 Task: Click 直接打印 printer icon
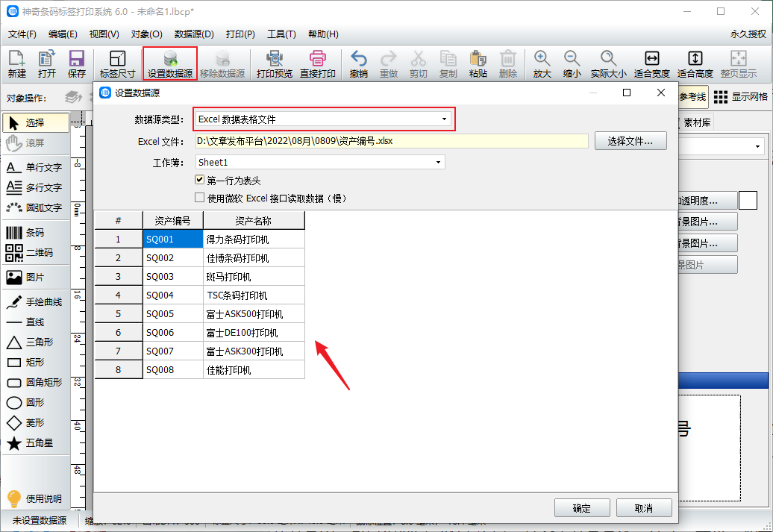click(x=318, y=64)
